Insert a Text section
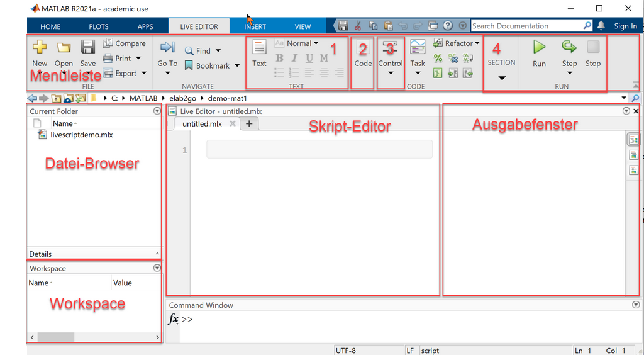Screen dimensions: 644x355 [x=259, y=53]
